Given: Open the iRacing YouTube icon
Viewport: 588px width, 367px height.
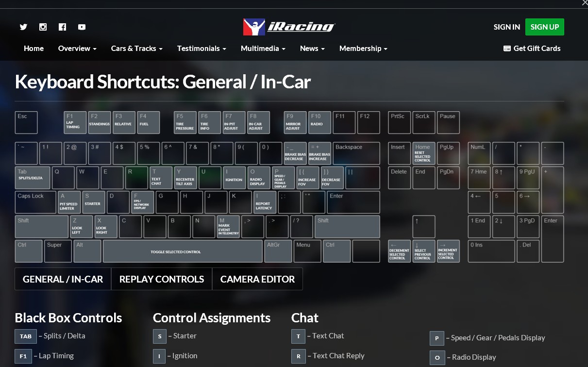Looking at the screenshot, I should click(x=82, y=27).
